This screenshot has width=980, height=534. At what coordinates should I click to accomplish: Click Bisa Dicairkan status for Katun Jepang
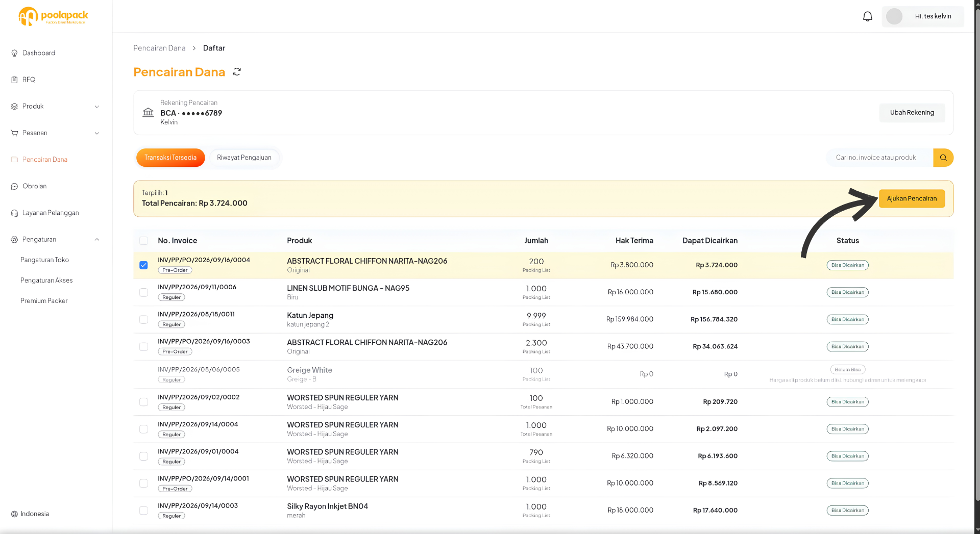pyautogui.click(x=847, y=320)
